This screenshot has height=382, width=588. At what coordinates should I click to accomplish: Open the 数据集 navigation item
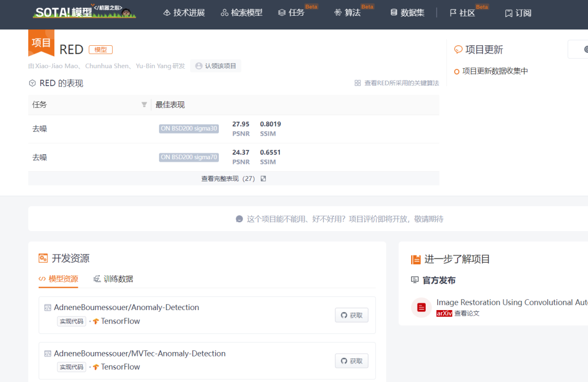[407, 13]
